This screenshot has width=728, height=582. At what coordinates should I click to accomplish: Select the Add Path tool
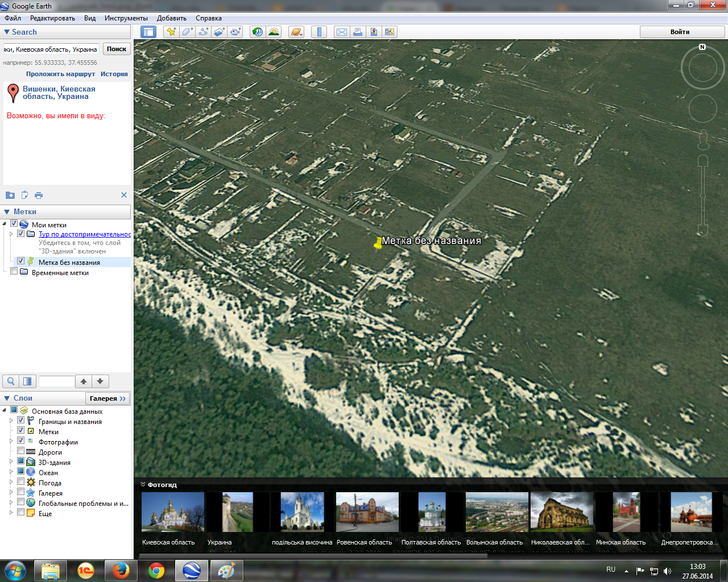[x=203, y=32]
